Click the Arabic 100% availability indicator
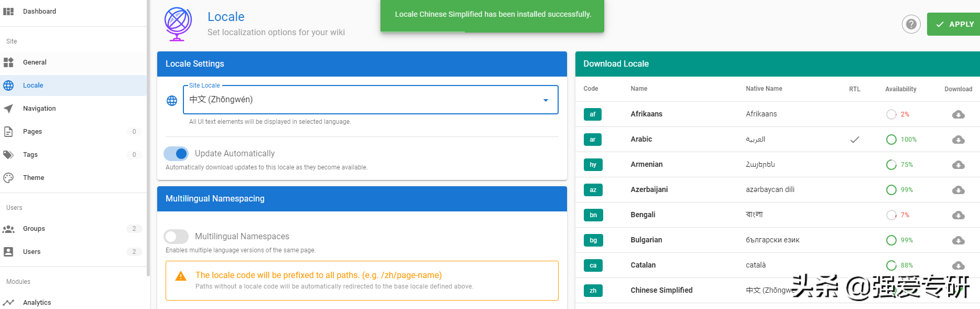Viewport: 980px width, 309px height. tap(901, 140)
